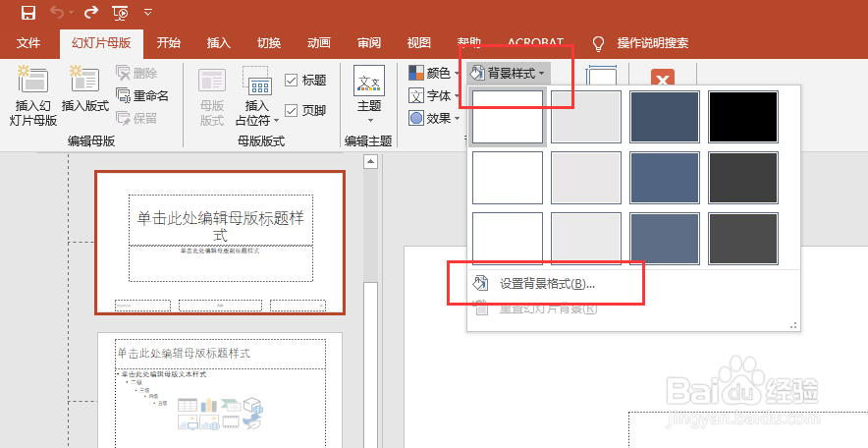Open the 插入占位符 dropdown
868x448 pixels.
click(x=257, y=97)
